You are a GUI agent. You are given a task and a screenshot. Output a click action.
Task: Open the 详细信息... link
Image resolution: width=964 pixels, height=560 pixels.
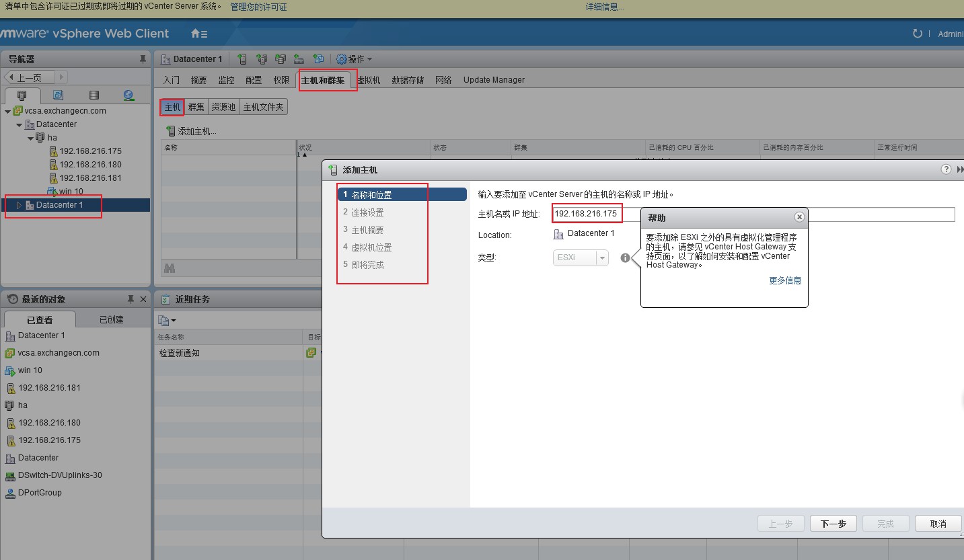point(604,7)
